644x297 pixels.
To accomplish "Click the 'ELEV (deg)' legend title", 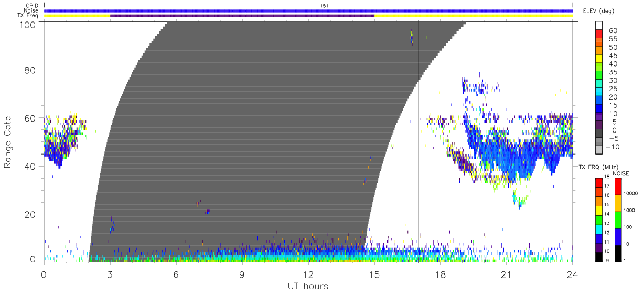I will [x=598, y=11].
